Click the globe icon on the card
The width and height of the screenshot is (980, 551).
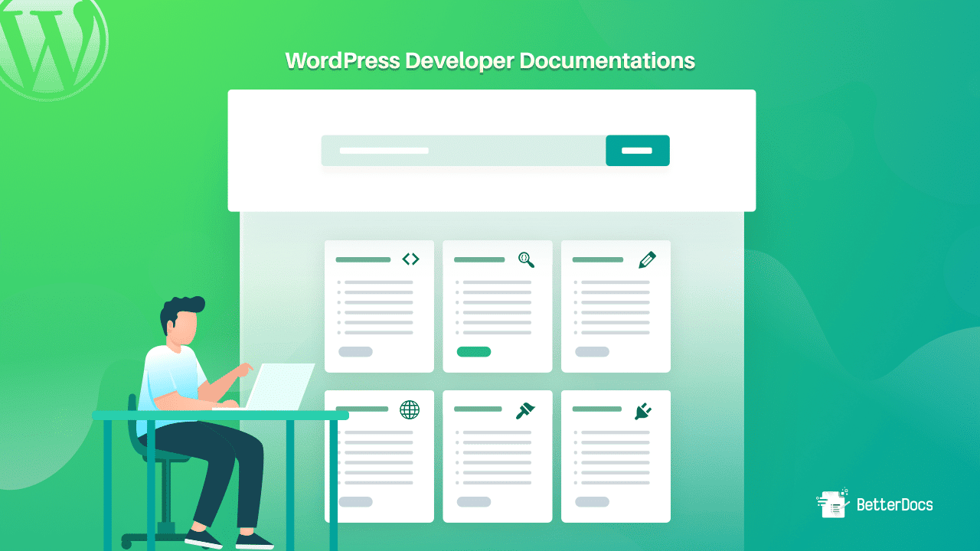pyautogui.click(x=410, y=410)
